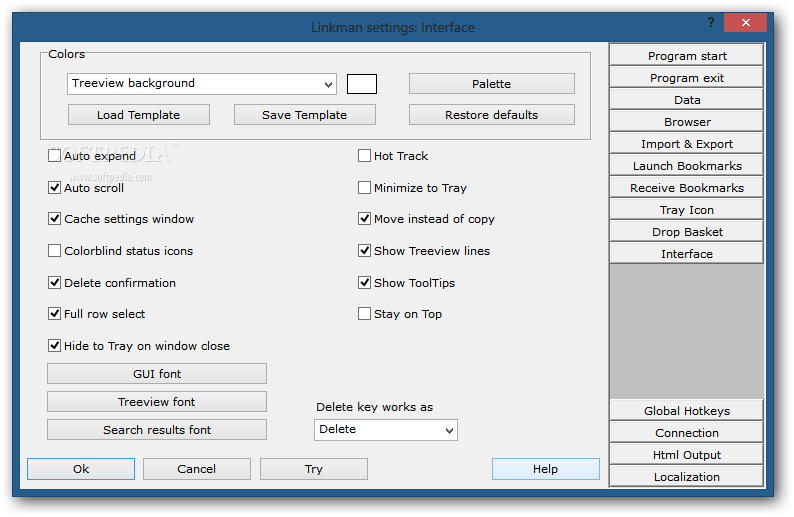The height and width of the screenshot is (517, 794).
Task: Uncheck the Auto scroll option
Action: [54, 187]
